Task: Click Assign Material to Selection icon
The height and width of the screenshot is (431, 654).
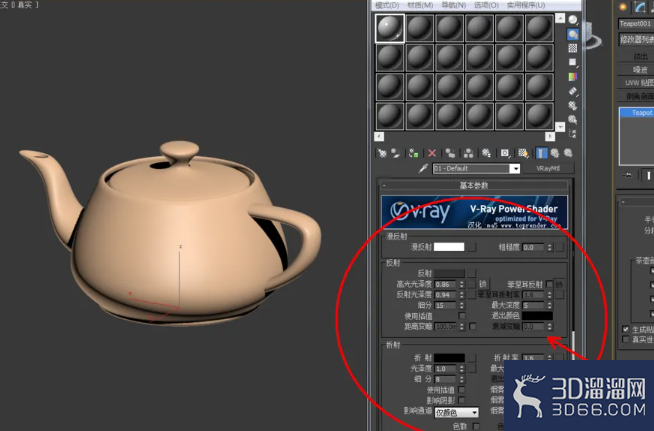Action: tap(413, 153)
